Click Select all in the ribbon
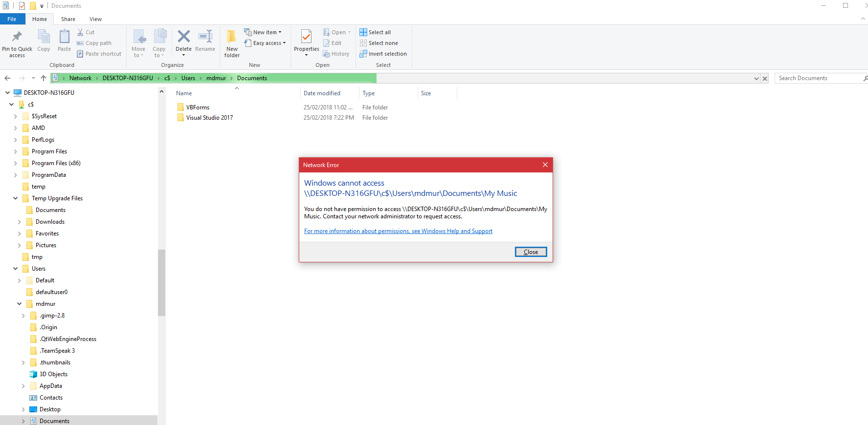Image resolution: width=868 pixels, height=425 pixels. click(375, 32)
